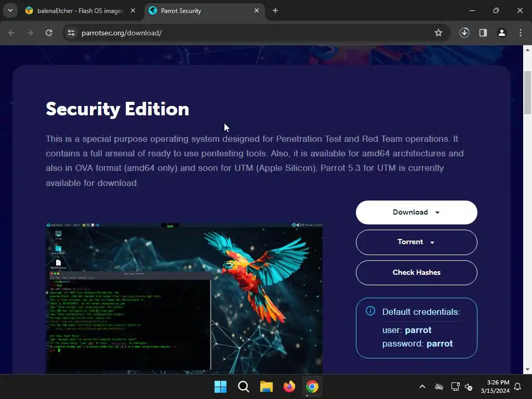This screenshot has width=532, height=399.
Task: Launch File Explorer from taskbar
Action: click(x=267, y=387)
